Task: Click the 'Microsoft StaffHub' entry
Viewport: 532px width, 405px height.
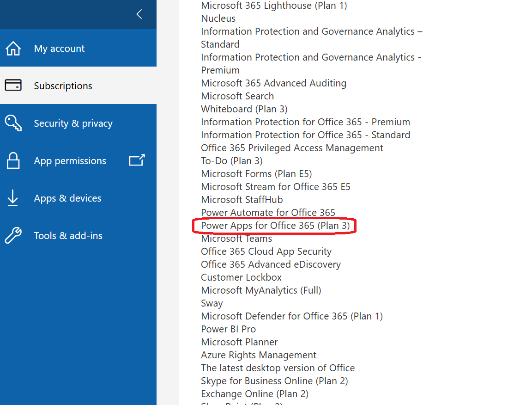Action: point(242,200)
